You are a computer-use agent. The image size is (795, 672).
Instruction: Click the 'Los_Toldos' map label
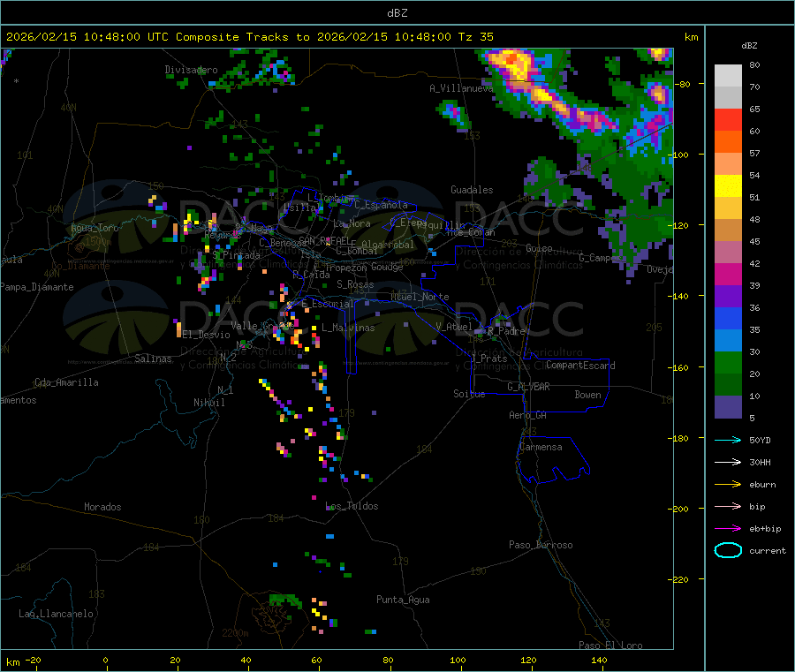(352, 506)
